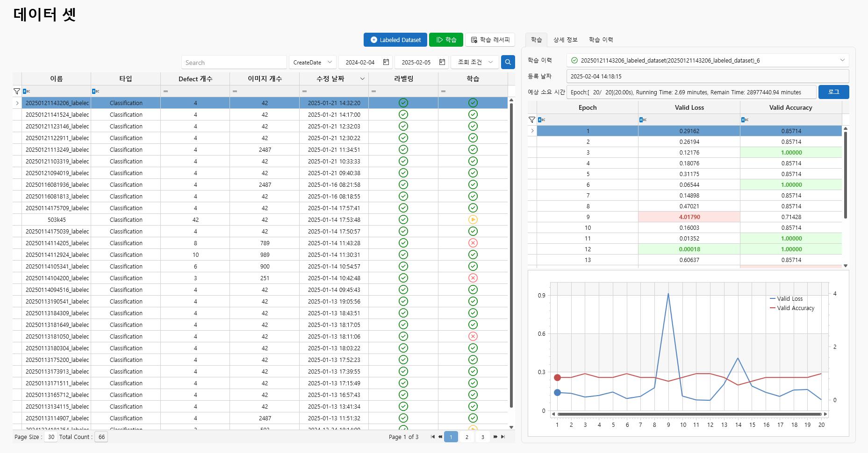Click the in-progress training status icon for 503k45
Screen dimensions: 868x453
tap(473, 219)
